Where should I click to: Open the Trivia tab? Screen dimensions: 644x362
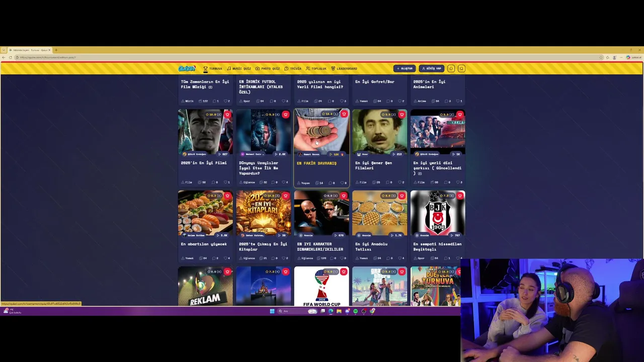click(293, 68)
